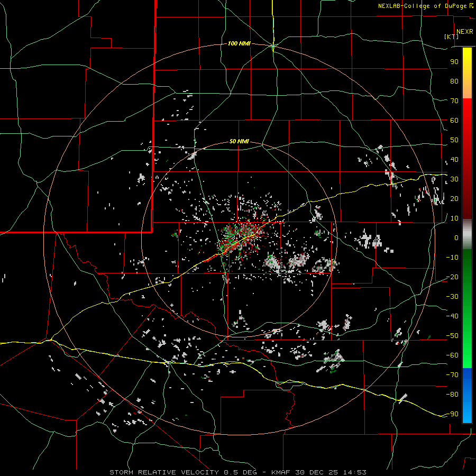Click the -60 velocity scale label

tap(452, 355)
